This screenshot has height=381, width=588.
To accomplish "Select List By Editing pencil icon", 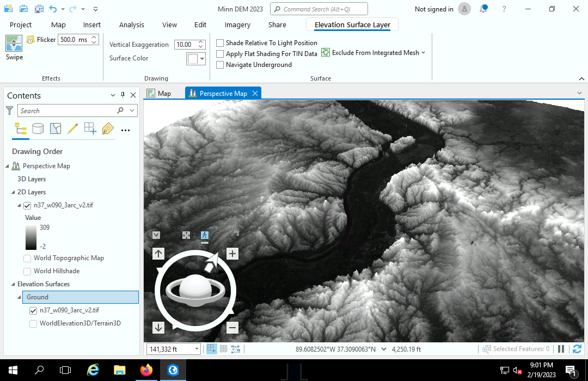I will [x=72, y=129].
